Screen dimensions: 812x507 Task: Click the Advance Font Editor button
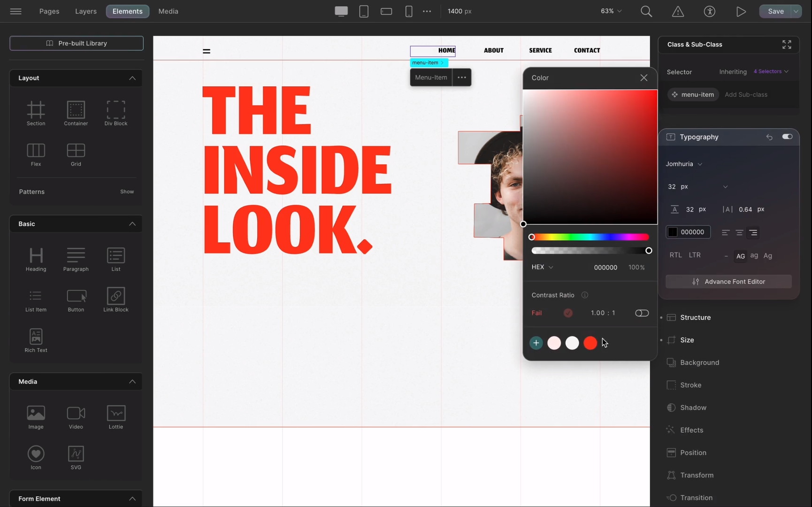(x=728, y=282)
